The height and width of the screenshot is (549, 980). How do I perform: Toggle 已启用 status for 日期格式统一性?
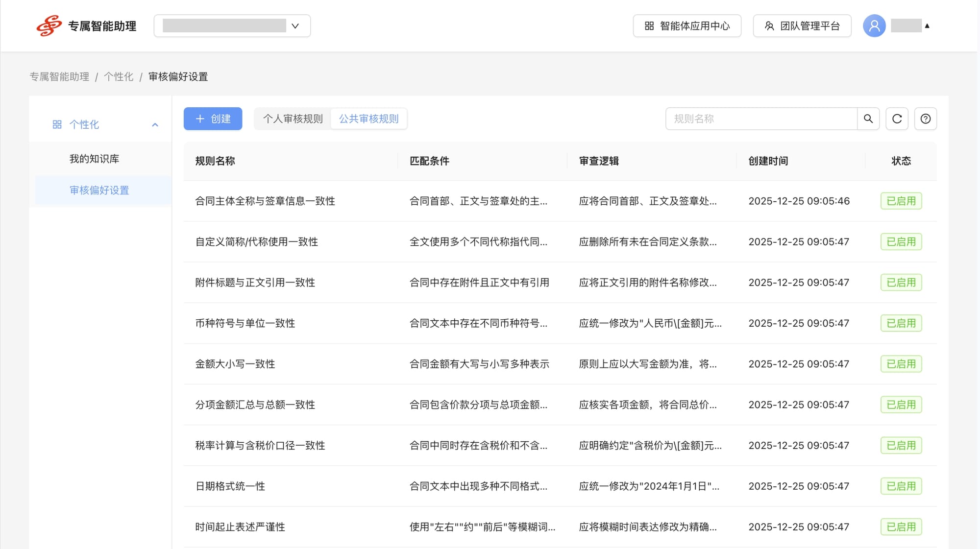tap(901, 486)
